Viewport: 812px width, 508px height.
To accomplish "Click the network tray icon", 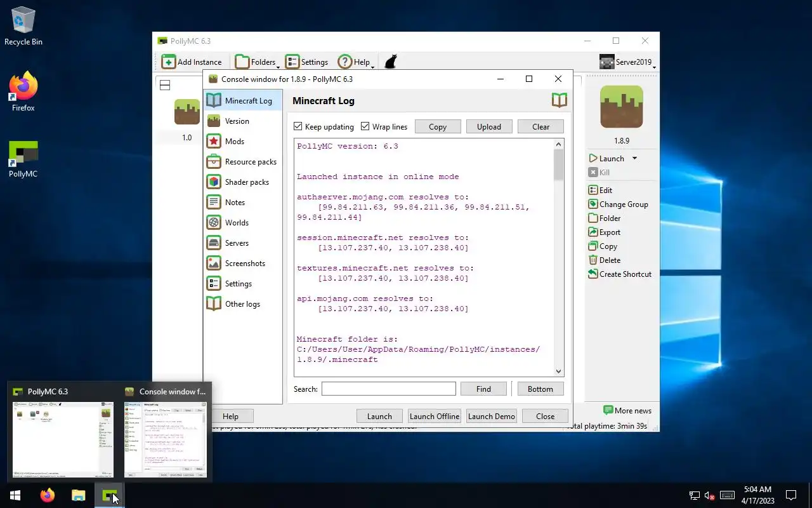I will point(694,495).
